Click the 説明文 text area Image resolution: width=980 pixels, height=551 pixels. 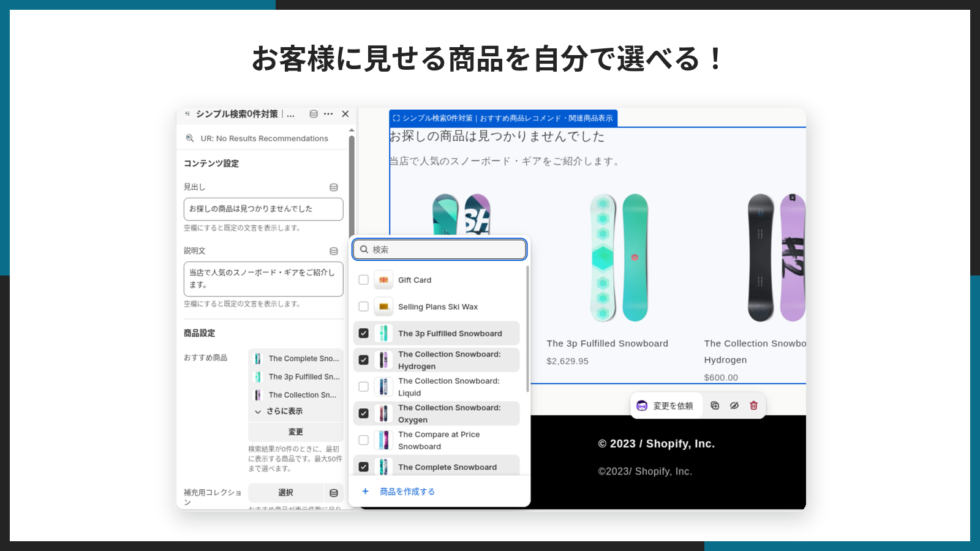point(263,279)
